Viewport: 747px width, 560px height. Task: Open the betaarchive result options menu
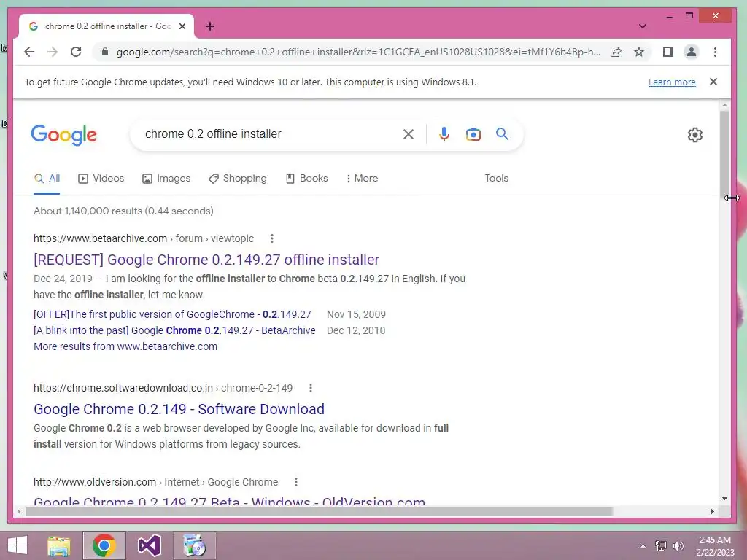point(271,238)
